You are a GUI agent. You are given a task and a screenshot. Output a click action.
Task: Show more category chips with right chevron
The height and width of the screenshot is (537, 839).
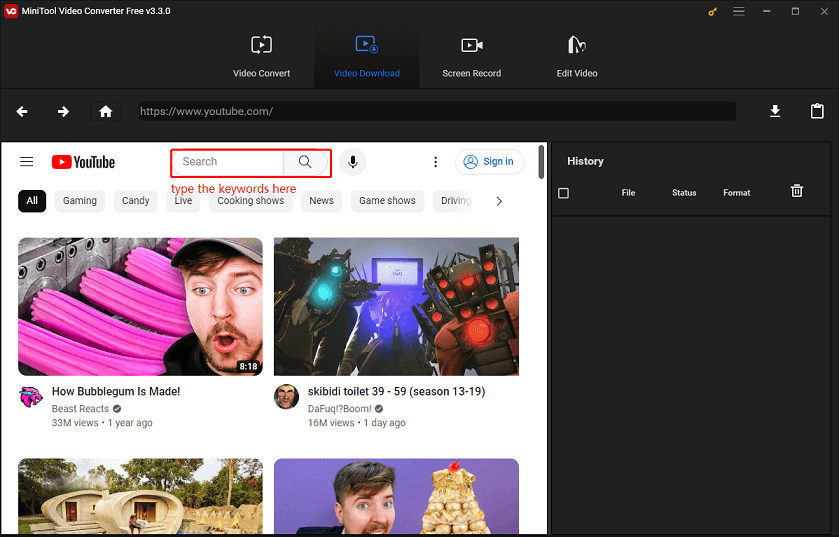click(x=499, y=201)
